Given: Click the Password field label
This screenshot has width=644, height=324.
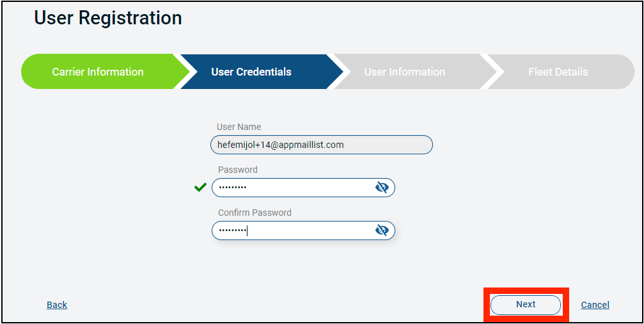Looking at the screenshot, I should [x=238, y=170].
